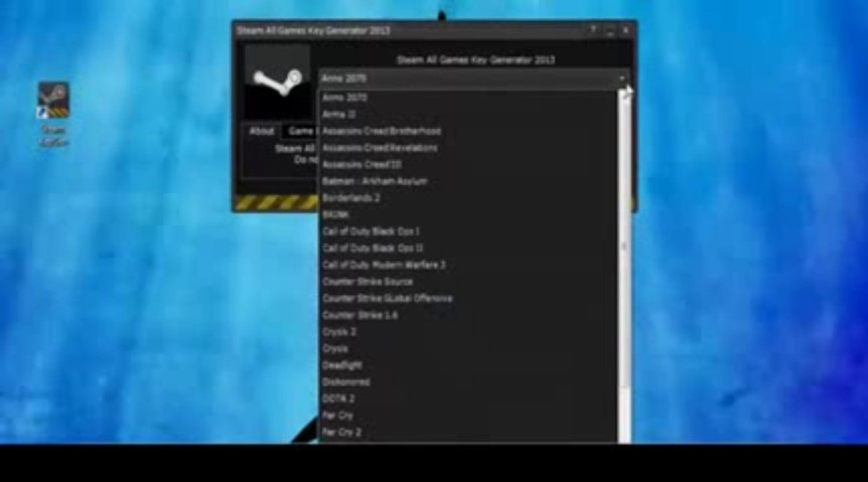Select the Crysis entry below Crysis 2
The width and height of the screenshot is (868, 482).
(x=467, y=349)
